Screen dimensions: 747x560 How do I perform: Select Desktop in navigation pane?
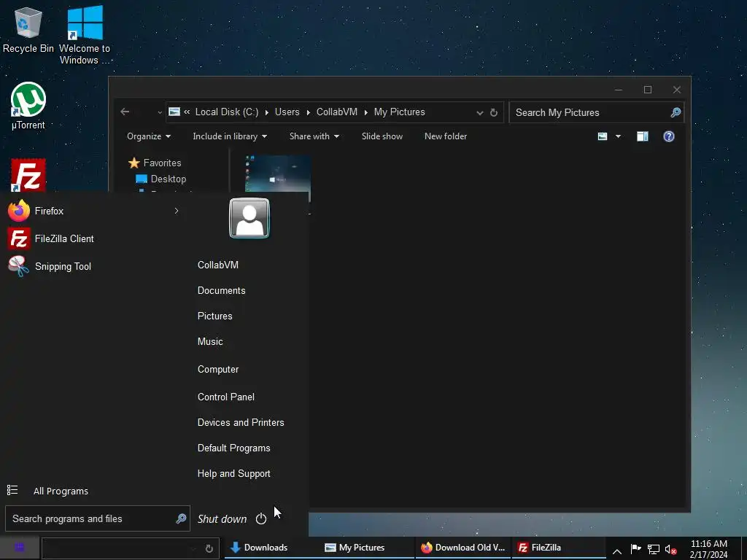pyautogui.click(x=161, y=179)
